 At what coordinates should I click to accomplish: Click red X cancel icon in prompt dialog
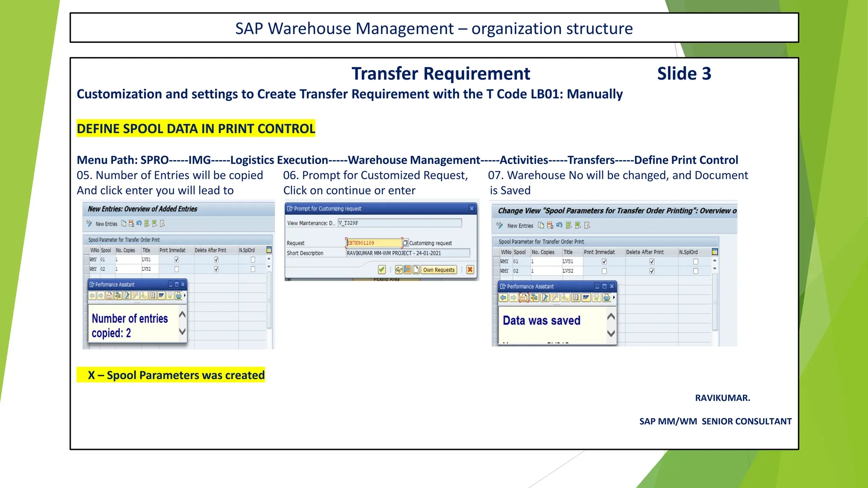[x=470, y=269]
